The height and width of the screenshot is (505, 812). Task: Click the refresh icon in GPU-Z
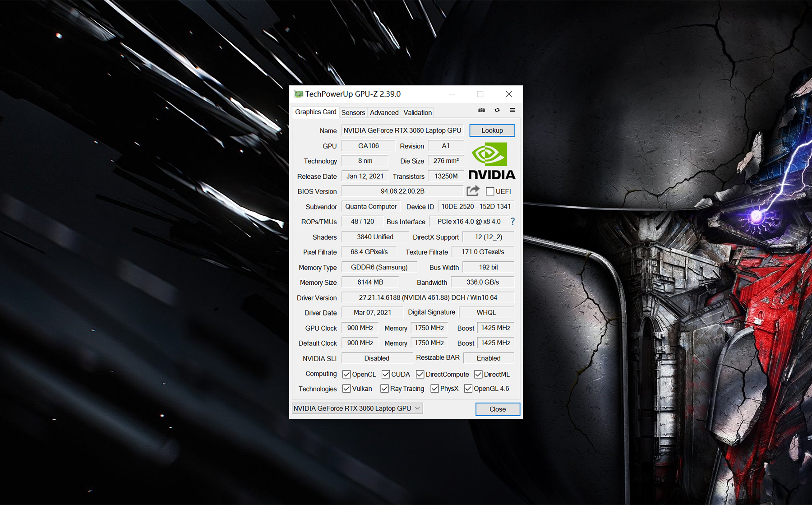click(497, 110)
